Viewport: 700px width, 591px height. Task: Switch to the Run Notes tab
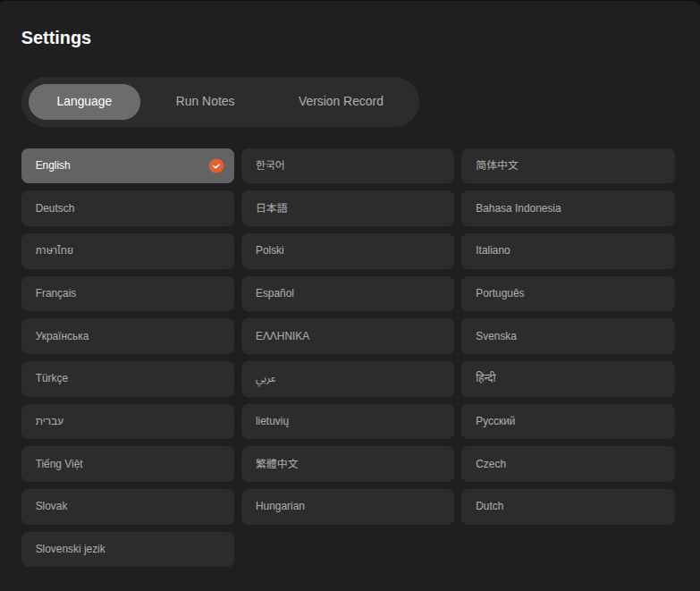coord(205,101)
